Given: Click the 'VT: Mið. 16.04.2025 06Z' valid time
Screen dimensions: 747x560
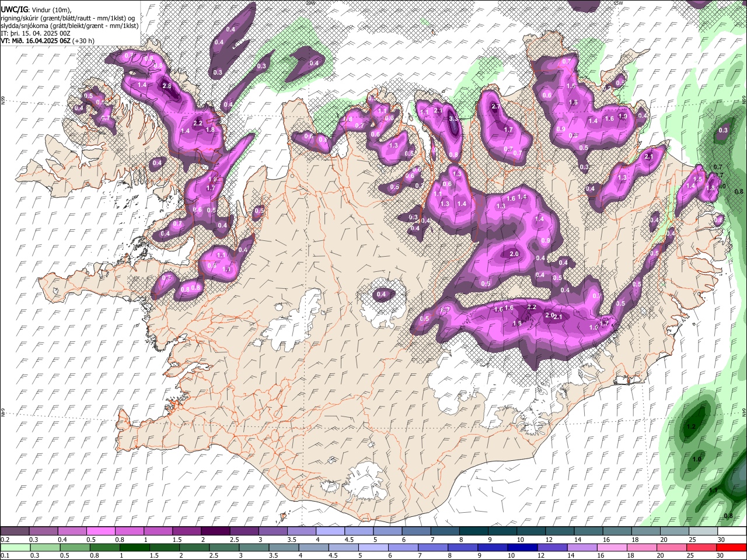Looking at the screenshot, I should pos(36,41).
